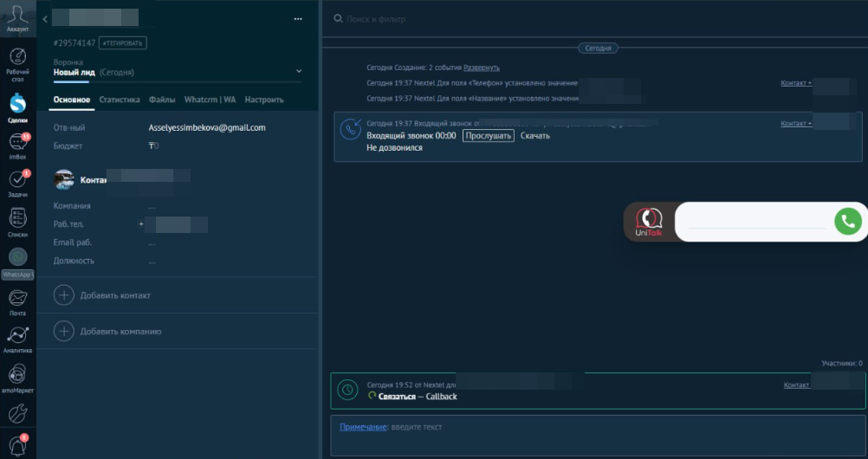Click the search magnifier icon
Image resolution: width=868 pixels, height=459 pixels.
(x=338, y=19)
